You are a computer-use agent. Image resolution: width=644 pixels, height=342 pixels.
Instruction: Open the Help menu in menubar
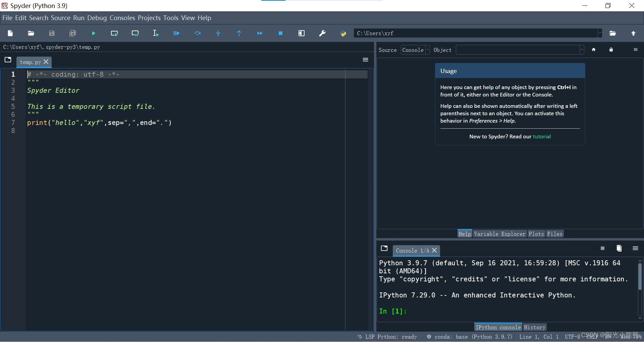click(x=204, y=18)
